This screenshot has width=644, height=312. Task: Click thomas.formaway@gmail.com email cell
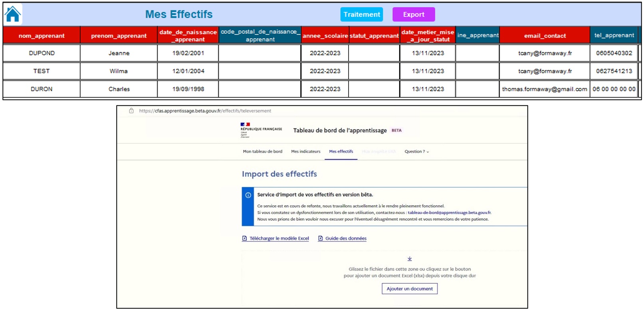pyautogui.click(x=545, y=89)
